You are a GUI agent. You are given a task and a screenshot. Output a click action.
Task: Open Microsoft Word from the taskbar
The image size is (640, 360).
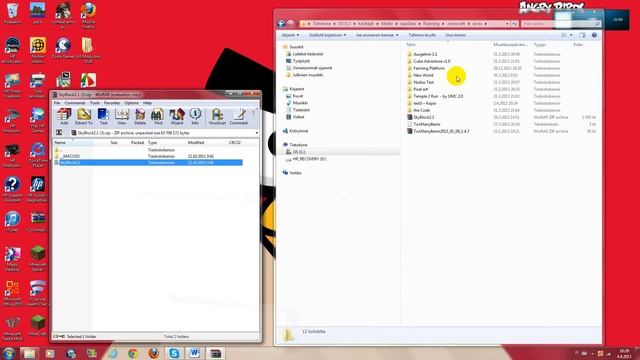click(194, 353)
